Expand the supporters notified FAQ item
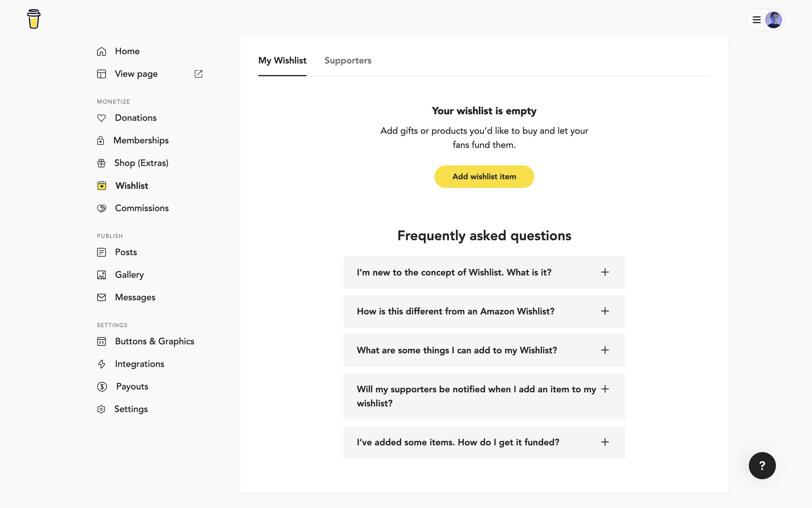812x508 pixels. (x=605, y=389)
